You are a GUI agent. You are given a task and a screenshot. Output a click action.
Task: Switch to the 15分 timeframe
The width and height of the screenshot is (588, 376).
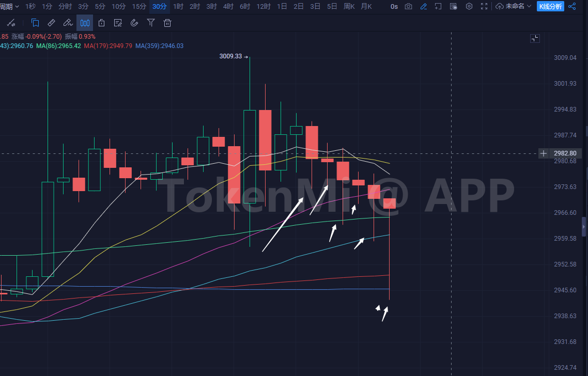pos(139,6)
